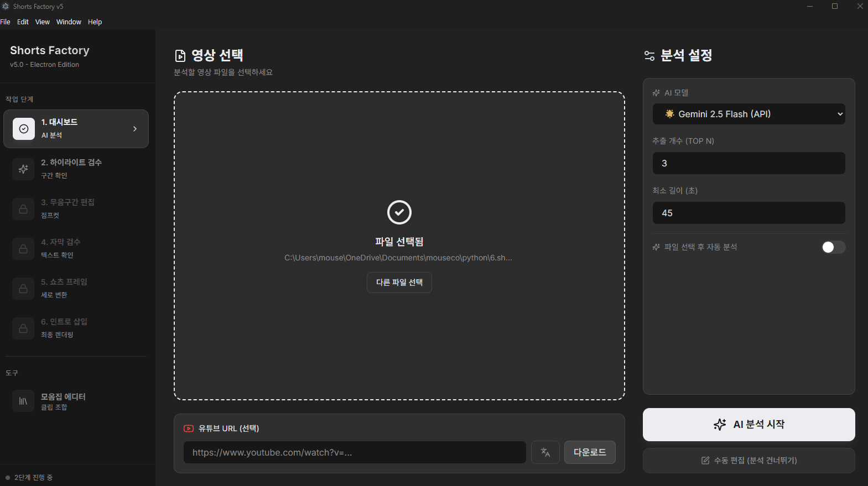Click the translate icon beside URL field
Screen dimensions: 868x486
545,452
